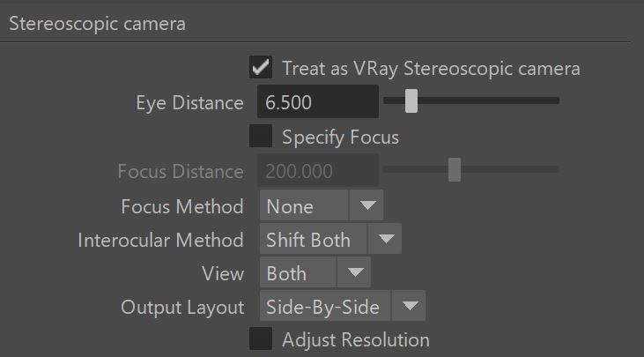Click the Focus Distance value field
Image resolution: width=644 pixels, height=357 pixels.
click(318, 171)
